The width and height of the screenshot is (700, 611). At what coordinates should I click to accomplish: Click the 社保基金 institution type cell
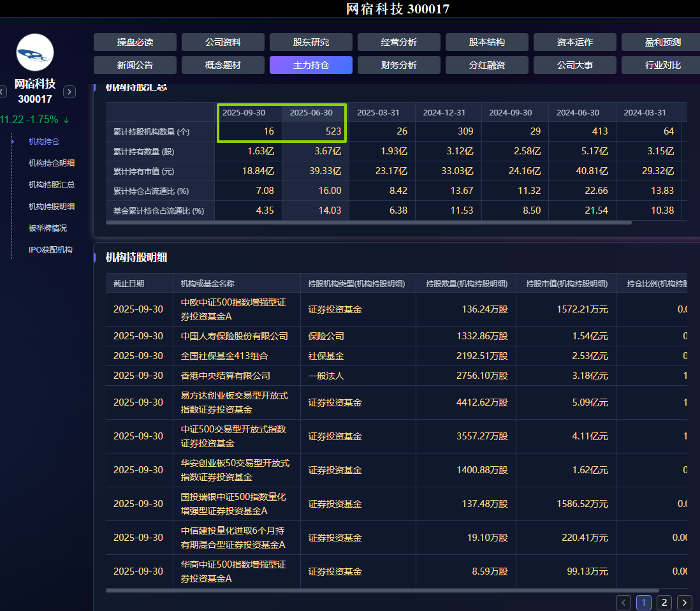click(326, 356)
